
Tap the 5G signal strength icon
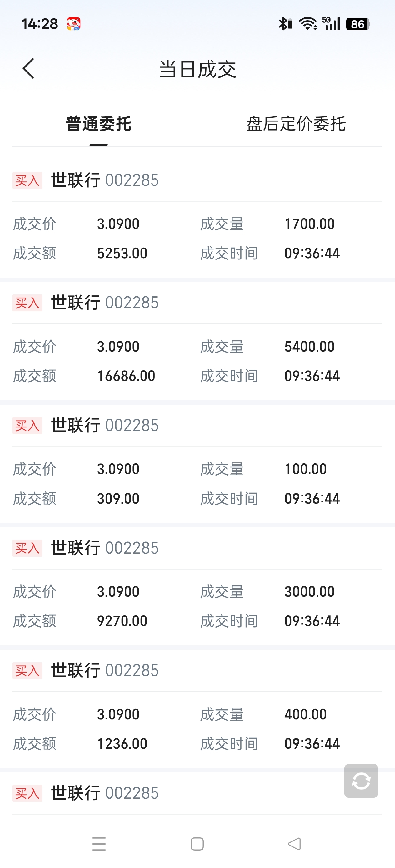331,24
